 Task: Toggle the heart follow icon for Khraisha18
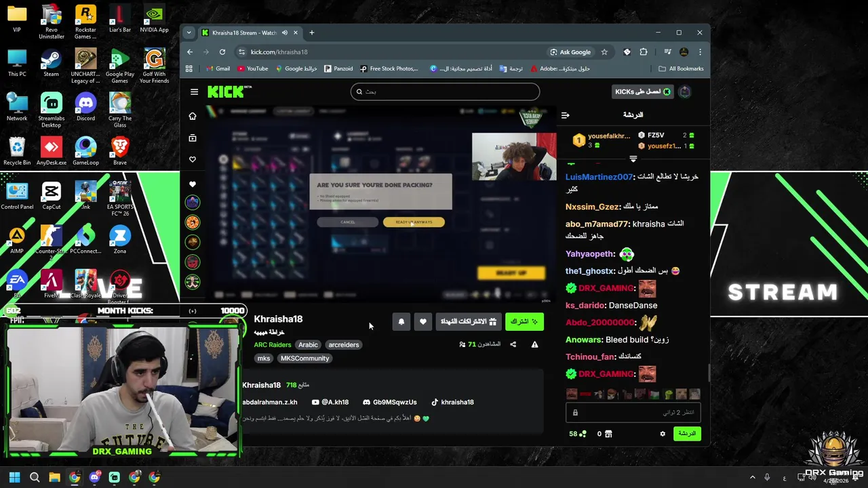click(x=423, y=322)
